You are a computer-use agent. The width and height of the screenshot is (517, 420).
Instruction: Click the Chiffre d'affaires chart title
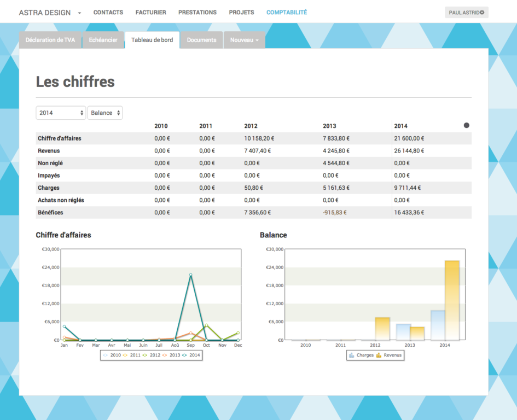coord(63,235)
